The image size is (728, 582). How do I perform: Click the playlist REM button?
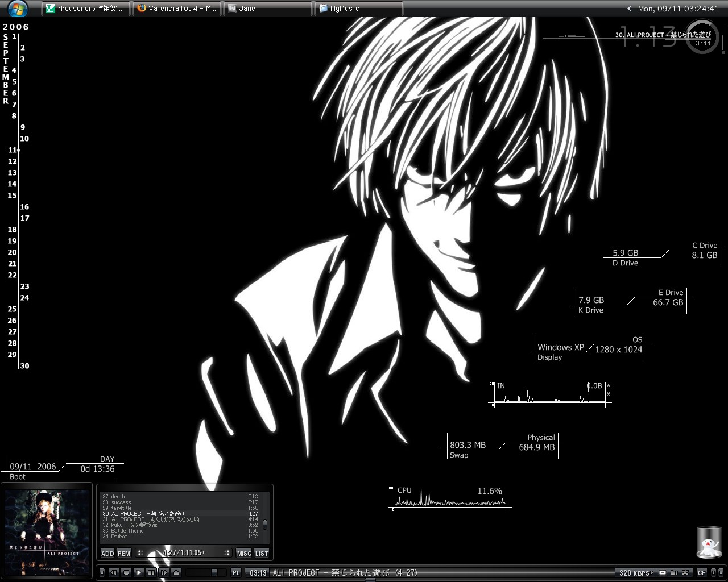coord(124,553)
